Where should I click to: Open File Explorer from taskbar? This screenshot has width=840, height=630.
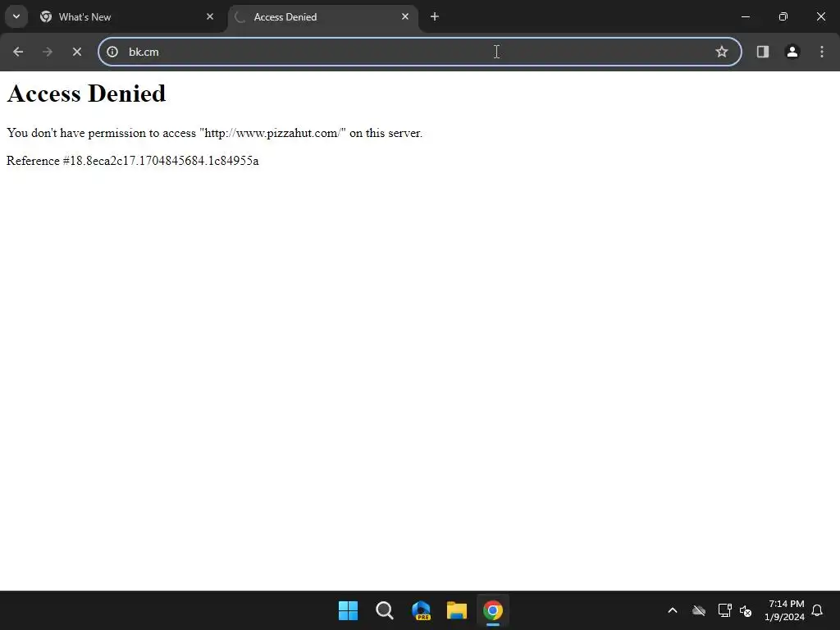click(x=457, y=610)
